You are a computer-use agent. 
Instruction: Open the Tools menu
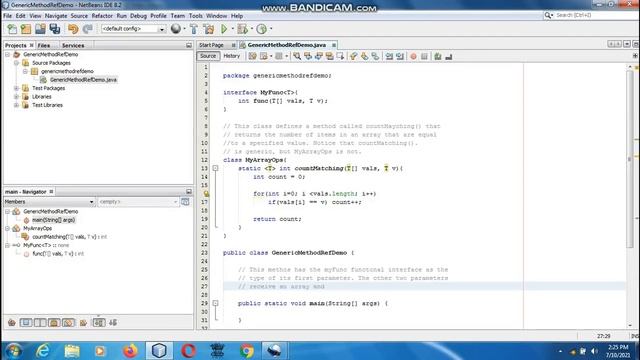(196, 16)
